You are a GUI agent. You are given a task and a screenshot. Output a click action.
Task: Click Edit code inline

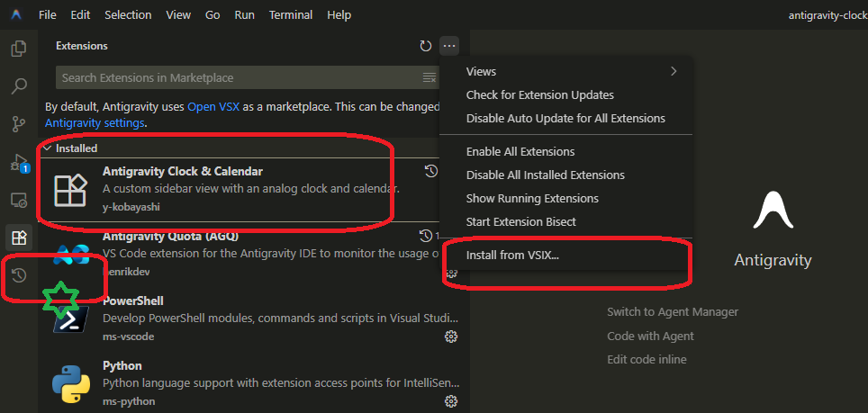646,359
